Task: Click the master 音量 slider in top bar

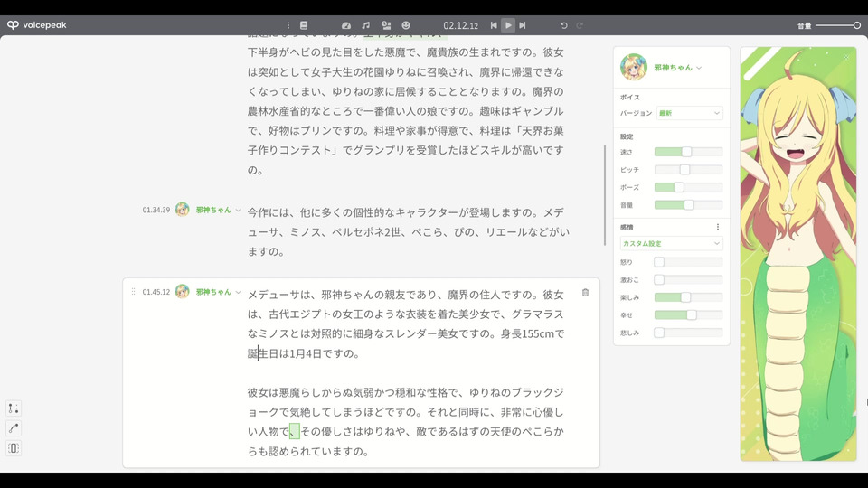Action: pos(838,25)
